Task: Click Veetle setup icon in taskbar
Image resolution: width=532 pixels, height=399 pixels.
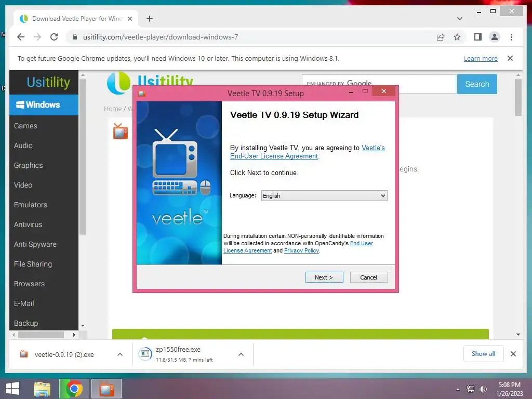Action: coord(107,389)
